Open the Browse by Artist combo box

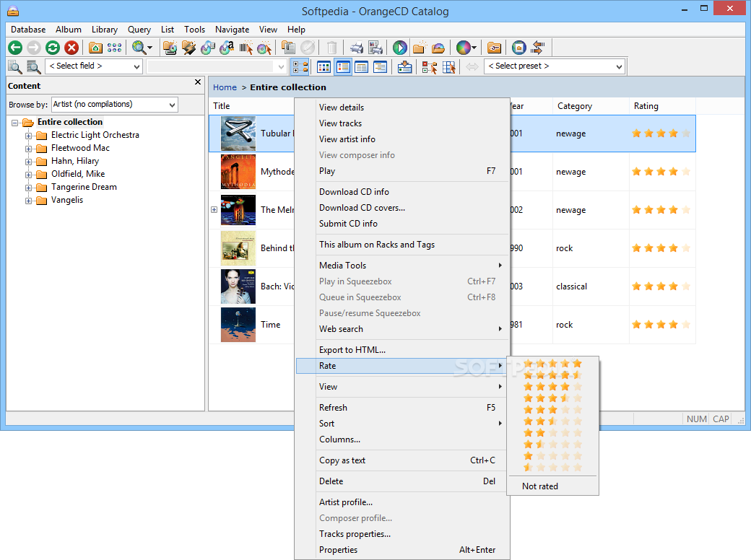coord(115,105)
